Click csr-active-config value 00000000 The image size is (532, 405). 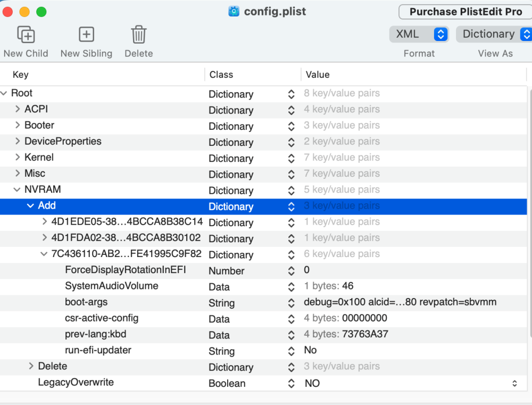tap(364, 318)
